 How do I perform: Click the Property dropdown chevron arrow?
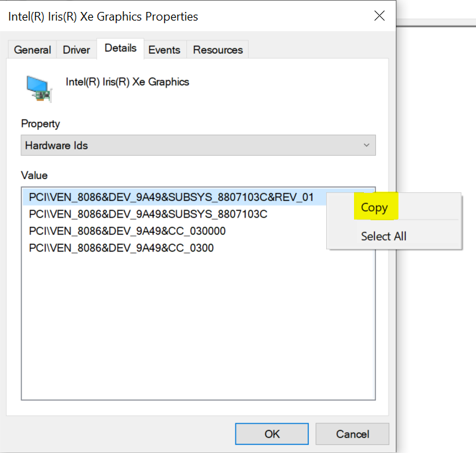367,145
